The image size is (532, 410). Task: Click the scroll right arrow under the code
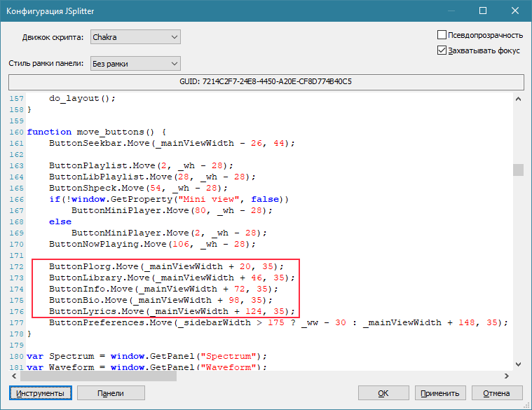(506, 376)
